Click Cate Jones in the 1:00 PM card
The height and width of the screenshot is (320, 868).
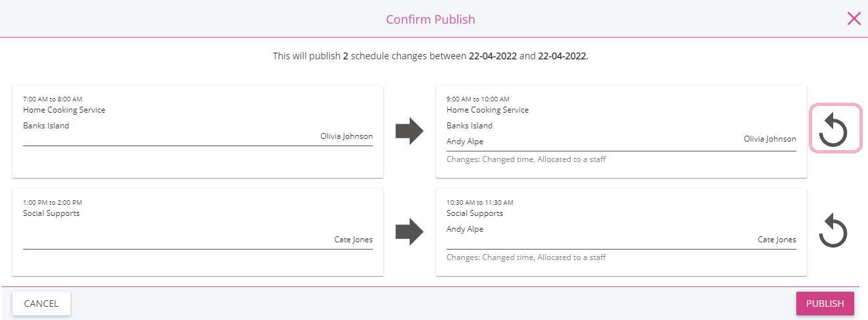[353, 240]
